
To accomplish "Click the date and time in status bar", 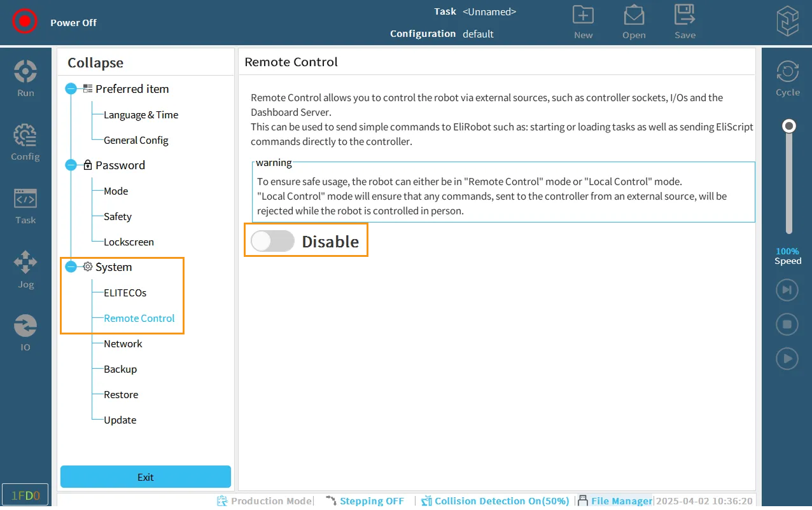I will pyautogui.click(x=706, y=501).
